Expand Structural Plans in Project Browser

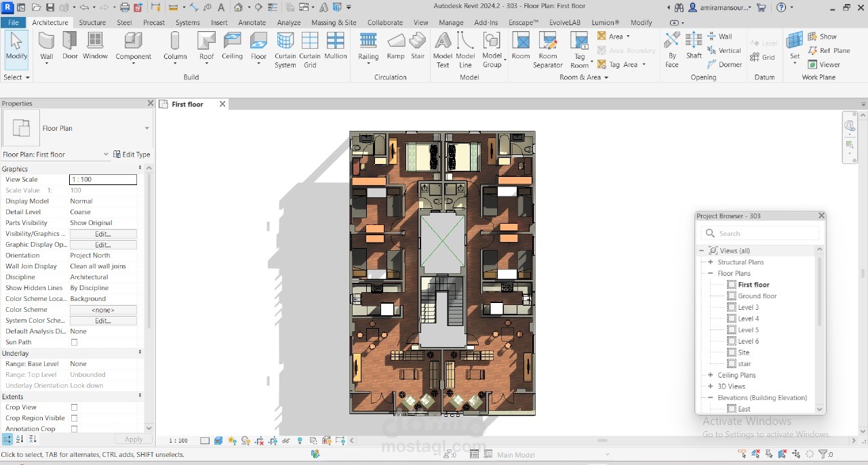pos(711,262)
